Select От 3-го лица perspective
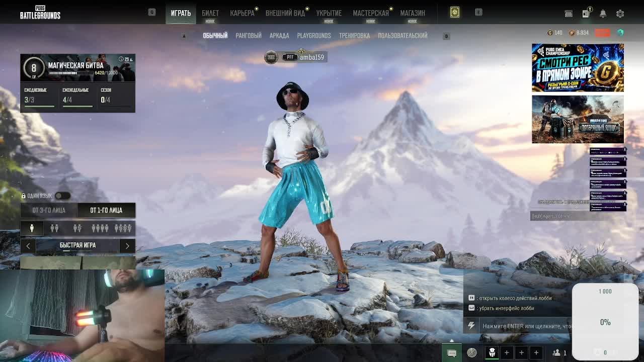Image resolution: width=644 pixels, height=362 pixels. pos(49,210)
